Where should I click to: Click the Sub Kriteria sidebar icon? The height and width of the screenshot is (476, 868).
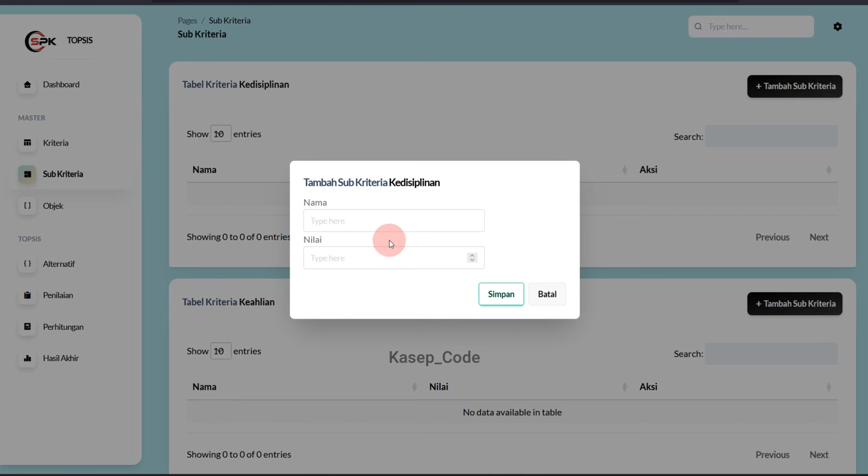click(x=27, y=174)
